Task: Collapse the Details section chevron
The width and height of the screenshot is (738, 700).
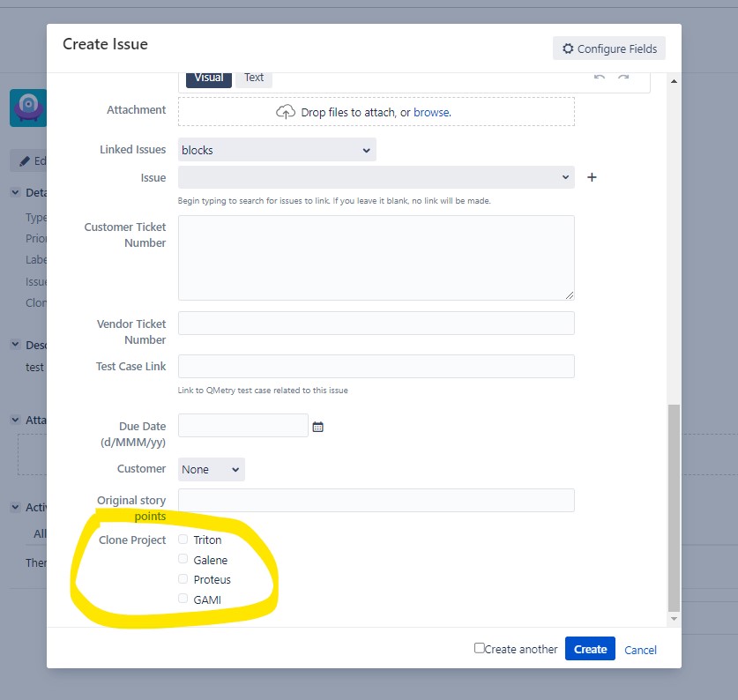Action: click(14, 192)
